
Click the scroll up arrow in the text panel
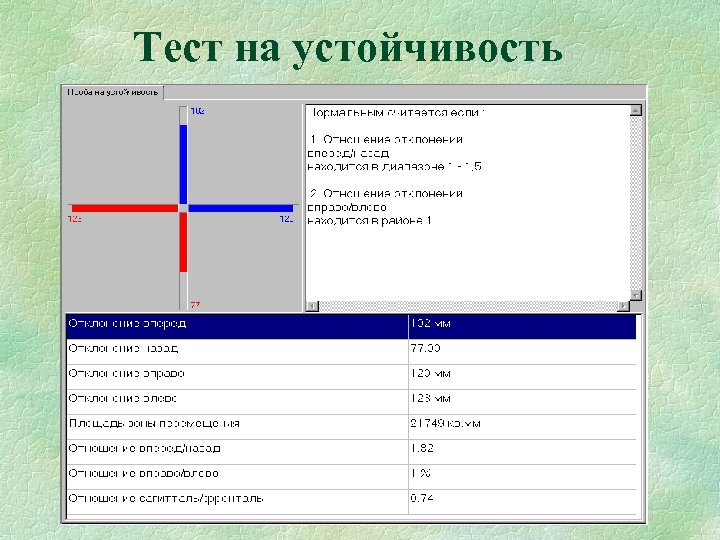click(x=636, y=110)
